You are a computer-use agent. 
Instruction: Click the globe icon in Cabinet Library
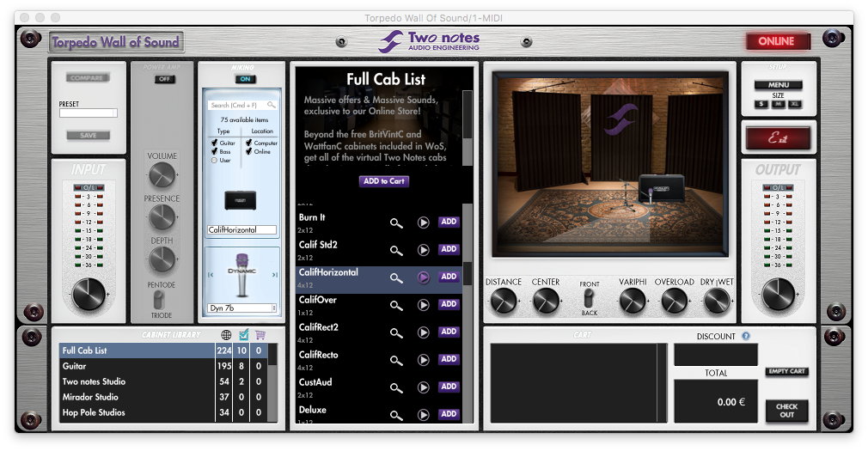tap(226, 335)
